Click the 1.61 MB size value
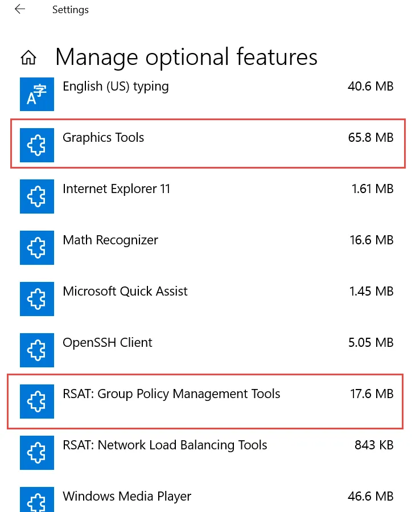This screenshot has width=420, height=512. pyautogui.click(x=372, y=189)
